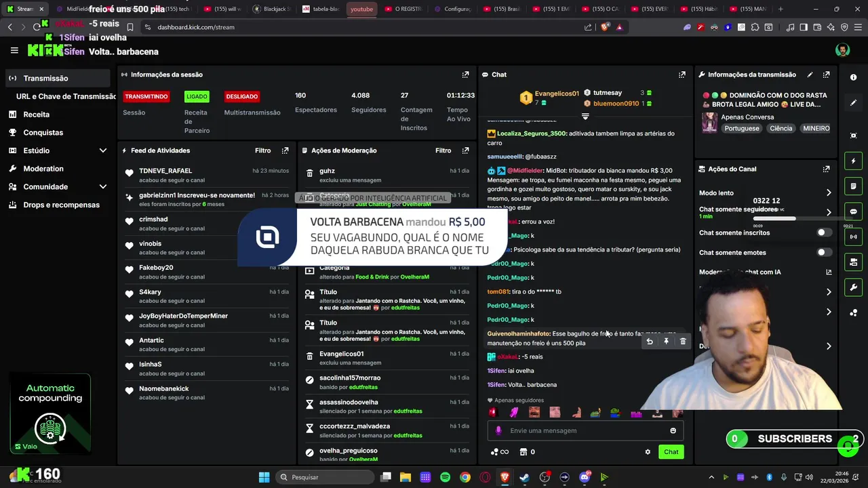This screenshot has height=488, width=868.
Task: Click the LIGADO partner revenue badge
Action: (197, 96)
